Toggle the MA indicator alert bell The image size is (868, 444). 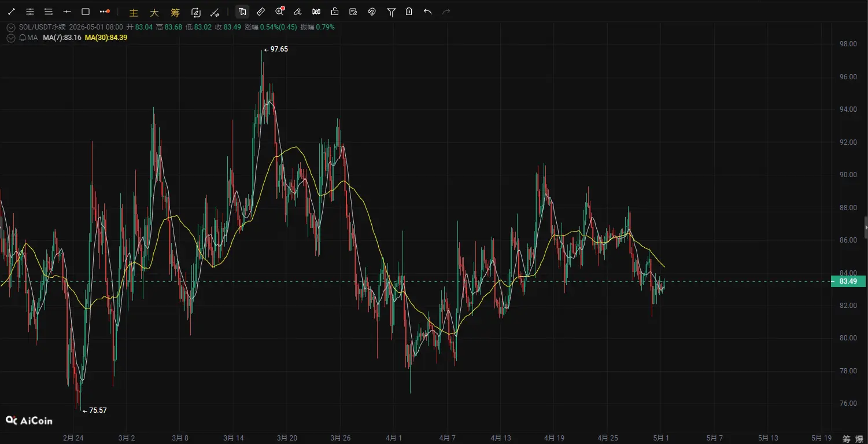coord(22,38)
